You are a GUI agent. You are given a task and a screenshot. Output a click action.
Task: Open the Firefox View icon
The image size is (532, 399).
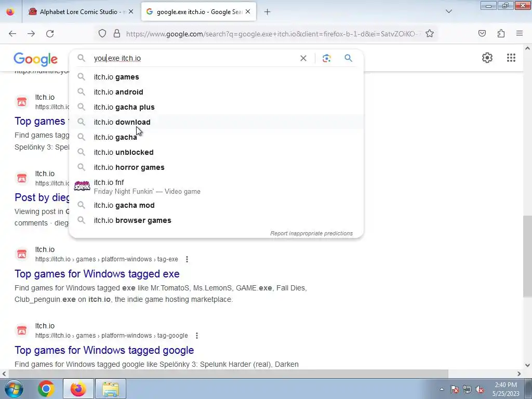[10, 11]
